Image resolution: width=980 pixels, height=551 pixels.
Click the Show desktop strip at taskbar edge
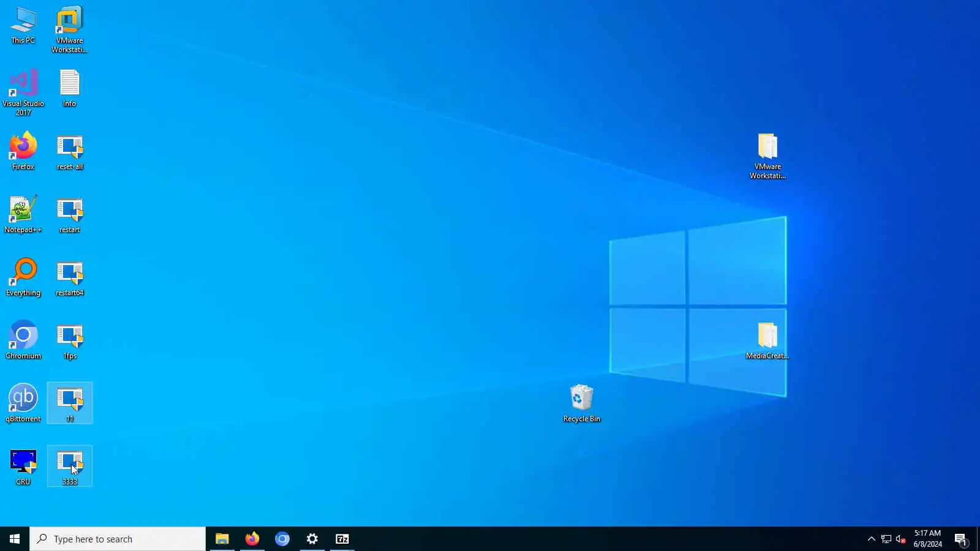pyautogui.click(x=978, y=539)
